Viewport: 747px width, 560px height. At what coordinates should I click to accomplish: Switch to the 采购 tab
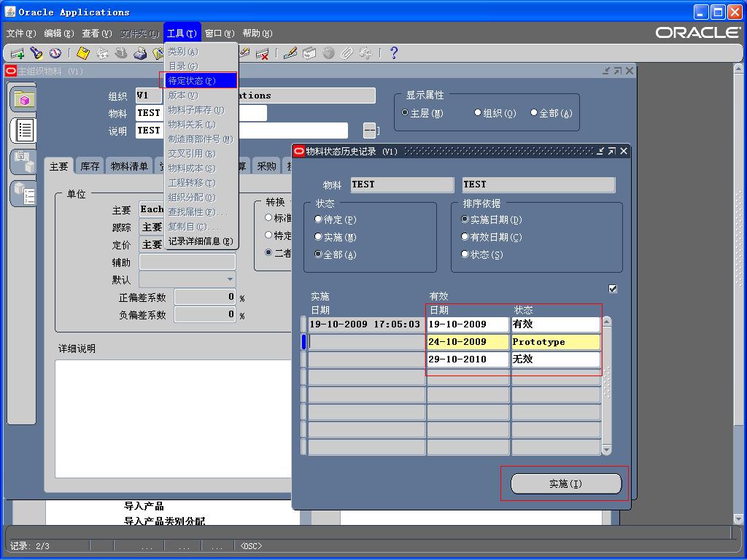tap(267, 166)
